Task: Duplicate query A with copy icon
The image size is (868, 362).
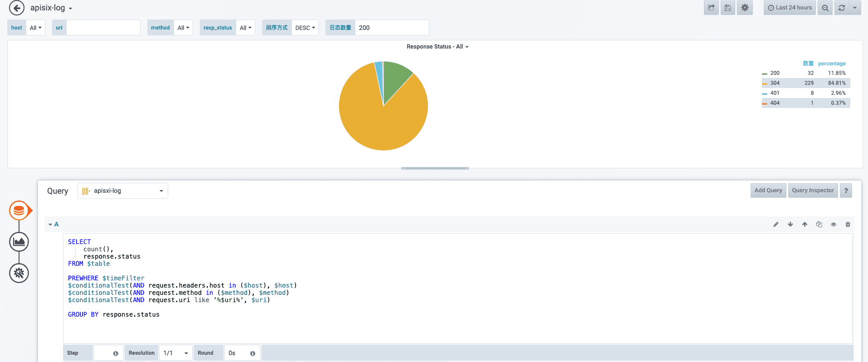Action: coord(819,225)
